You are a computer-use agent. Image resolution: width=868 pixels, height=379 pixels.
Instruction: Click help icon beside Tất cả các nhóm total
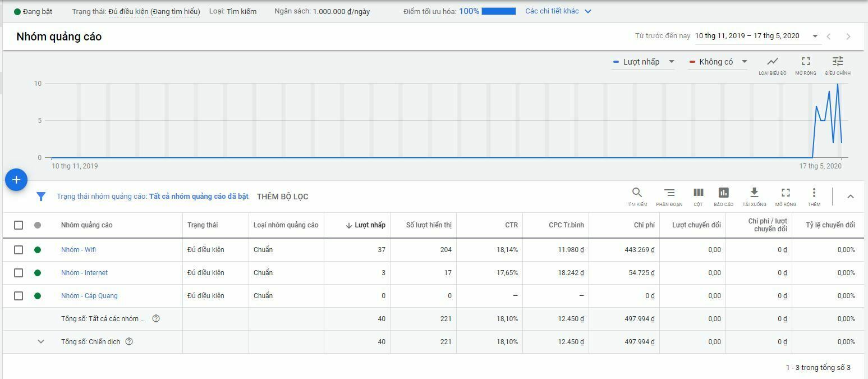click(156, 318)
